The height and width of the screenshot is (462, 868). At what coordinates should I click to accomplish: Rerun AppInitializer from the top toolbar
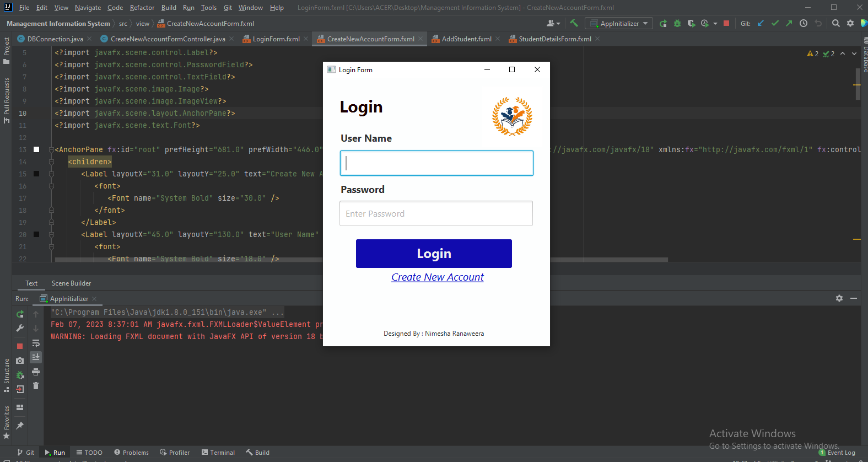pos(663,23)
